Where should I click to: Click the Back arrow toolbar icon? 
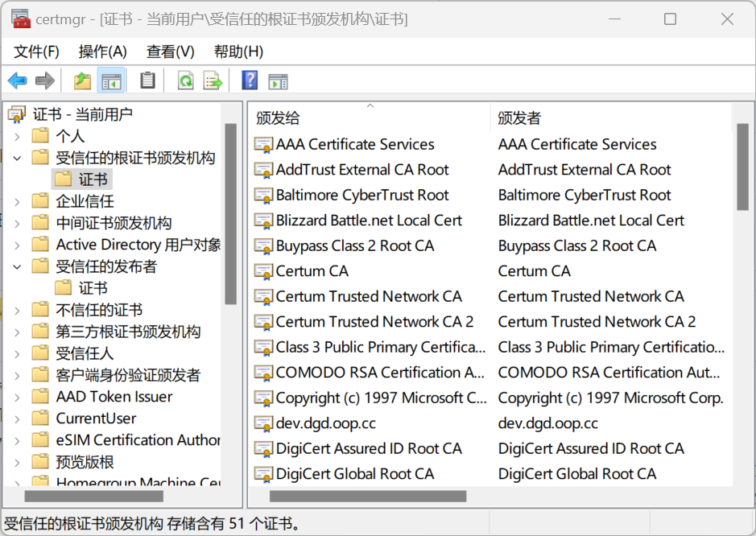(17, 80)
